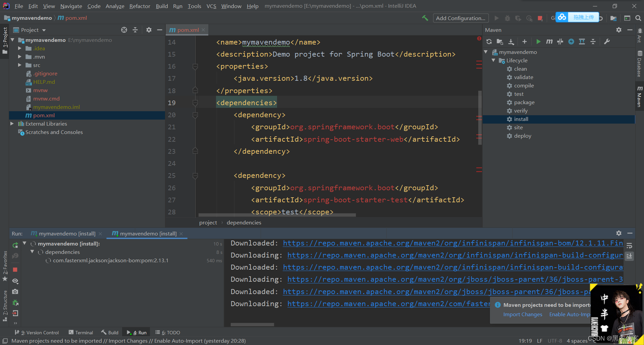Image resolution: width=644 pixels, height=345 pixels.
Task: Collapse dependencies node in Run tree
Action: tap(32, 252)
